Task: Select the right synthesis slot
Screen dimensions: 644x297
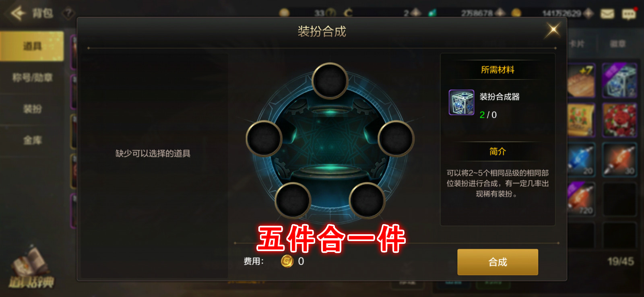Action: 396,138
